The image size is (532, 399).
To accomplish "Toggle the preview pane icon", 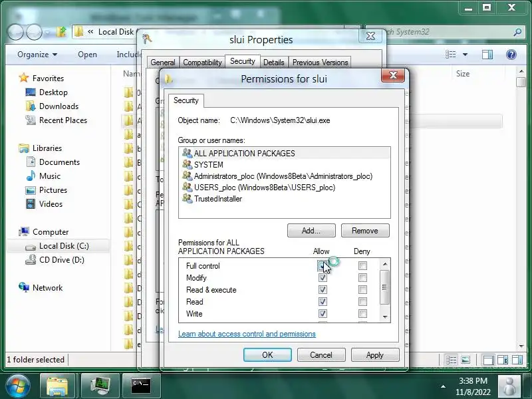I will (x=487, y=55).
